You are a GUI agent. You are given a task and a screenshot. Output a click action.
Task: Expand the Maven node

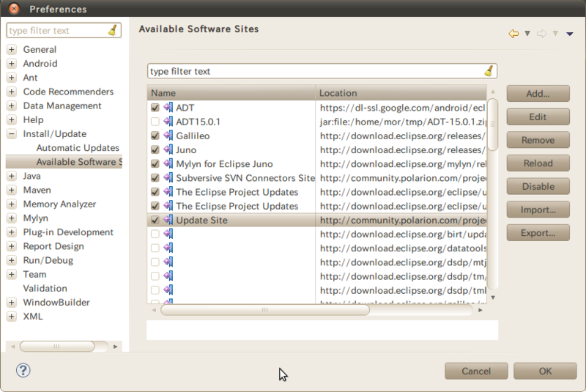point(12,190)
